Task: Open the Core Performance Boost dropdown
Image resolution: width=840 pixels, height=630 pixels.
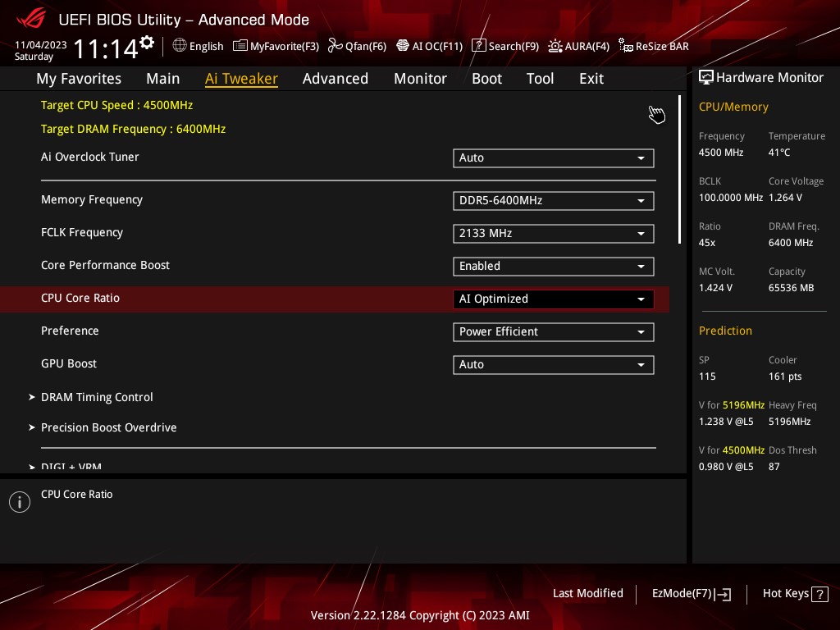Action: (x=554, y=267)
